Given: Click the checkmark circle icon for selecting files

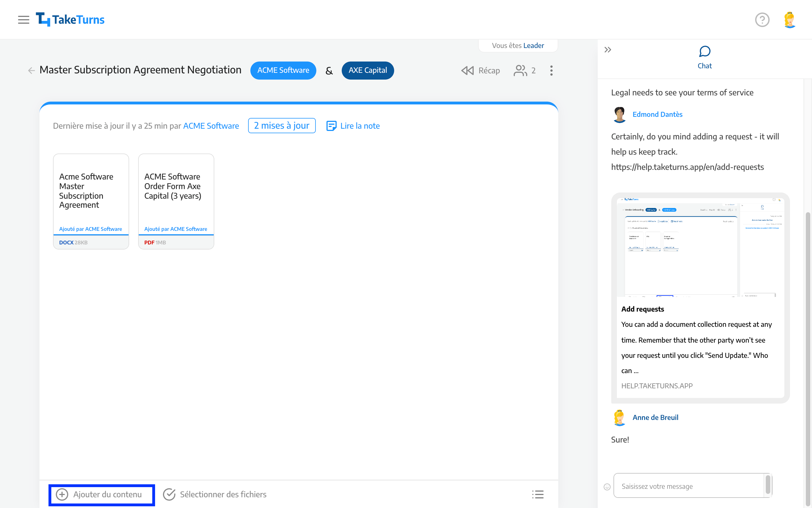Looking at the screenshot, I should click(169, 494).
